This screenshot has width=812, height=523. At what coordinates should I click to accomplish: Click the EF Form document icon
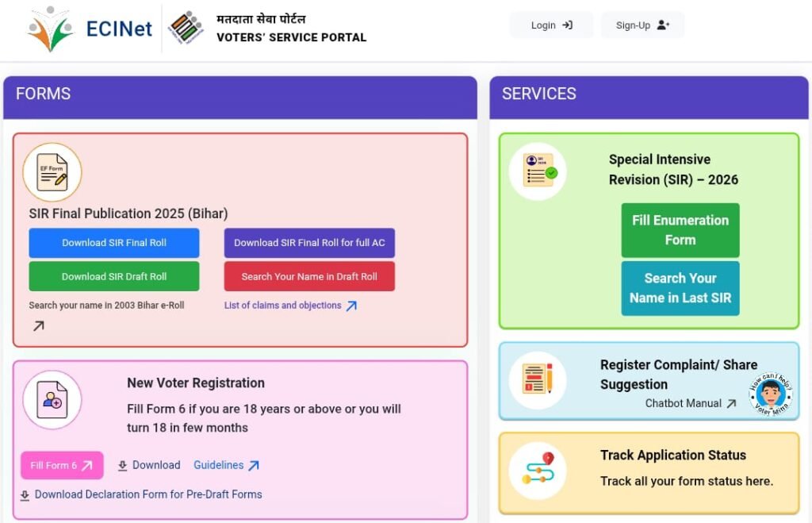click(52, 172)
